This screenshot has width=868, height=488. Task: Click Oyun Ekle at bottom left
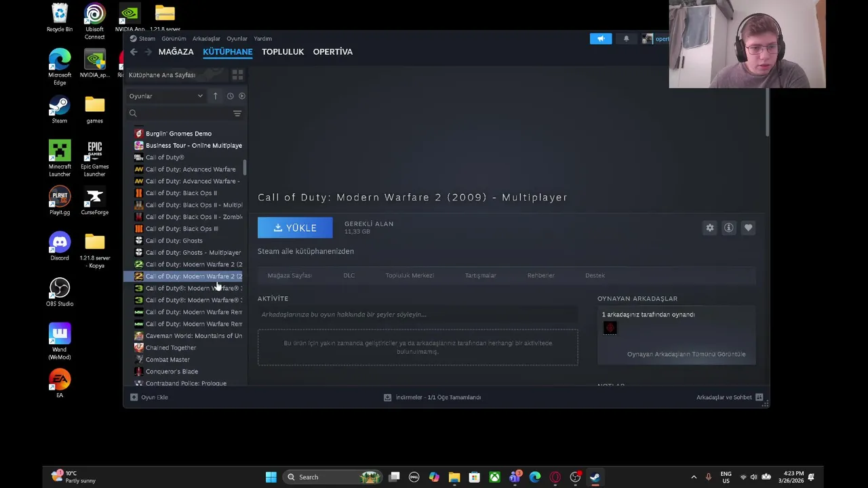[149, 397]
